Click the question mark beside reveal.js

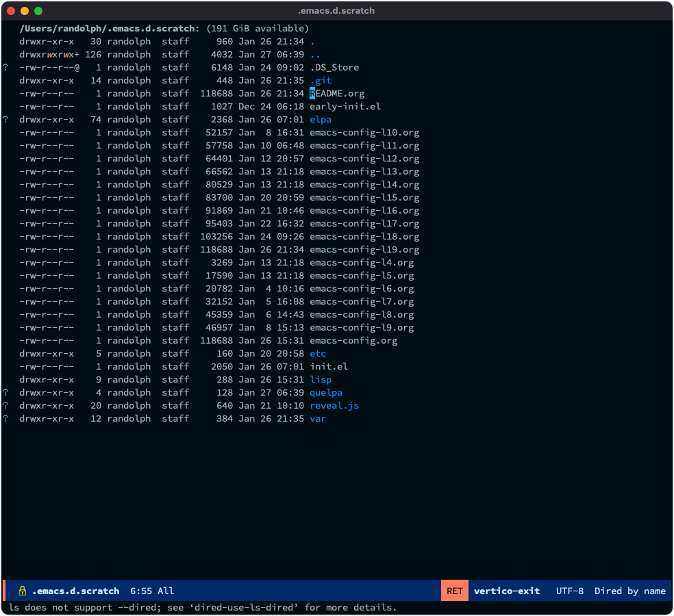click(5, 405)
